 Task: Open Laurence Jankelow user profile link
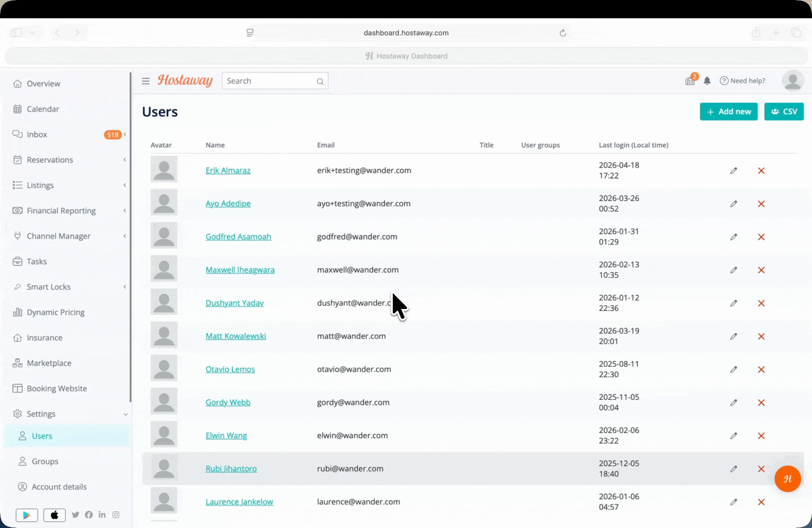pos(239,502)
